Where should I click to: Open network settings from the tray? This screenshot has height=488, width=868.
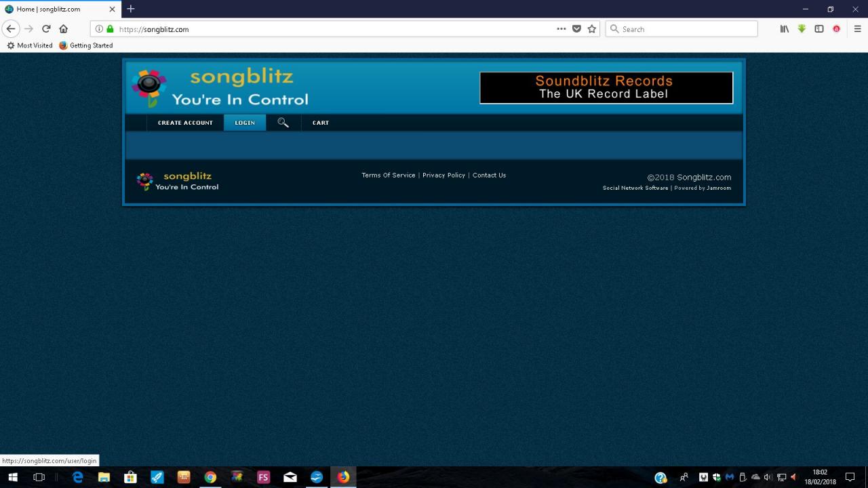coord(781,477)
